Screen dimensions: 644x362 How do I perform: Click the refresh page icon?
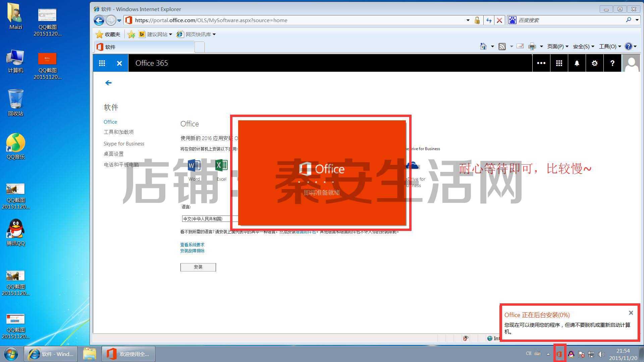click(x=489, y=20)
